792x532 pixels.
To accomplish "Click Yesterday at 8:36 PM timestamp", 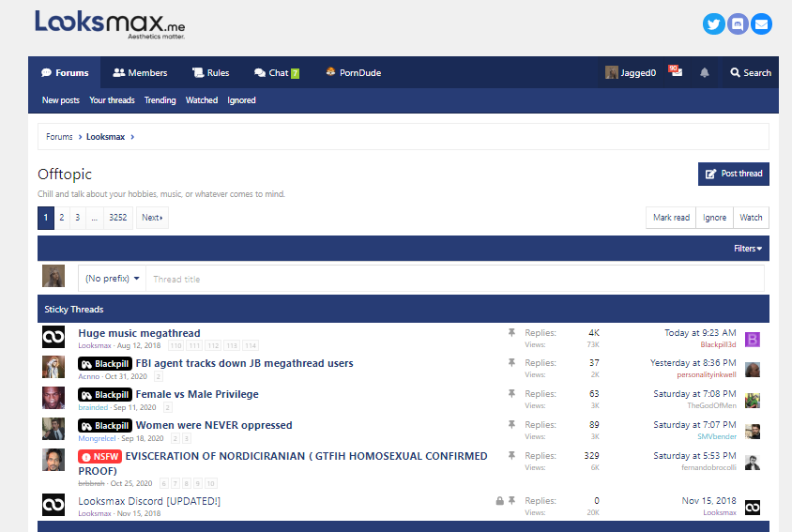I will pyautogui.click(x=693, y=363).
